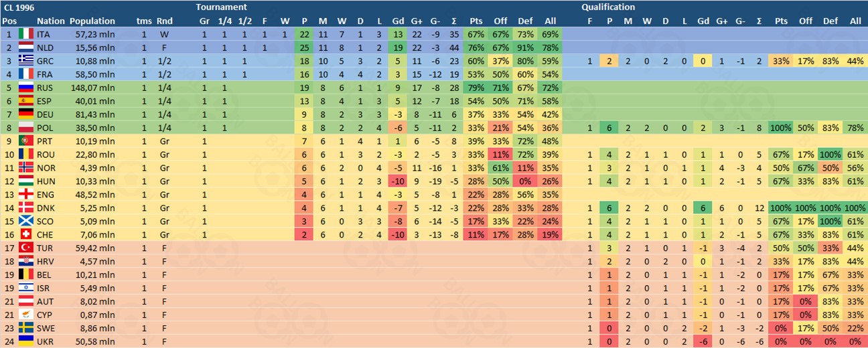
Task: Click the Italy flag icon
Action: 25,34
